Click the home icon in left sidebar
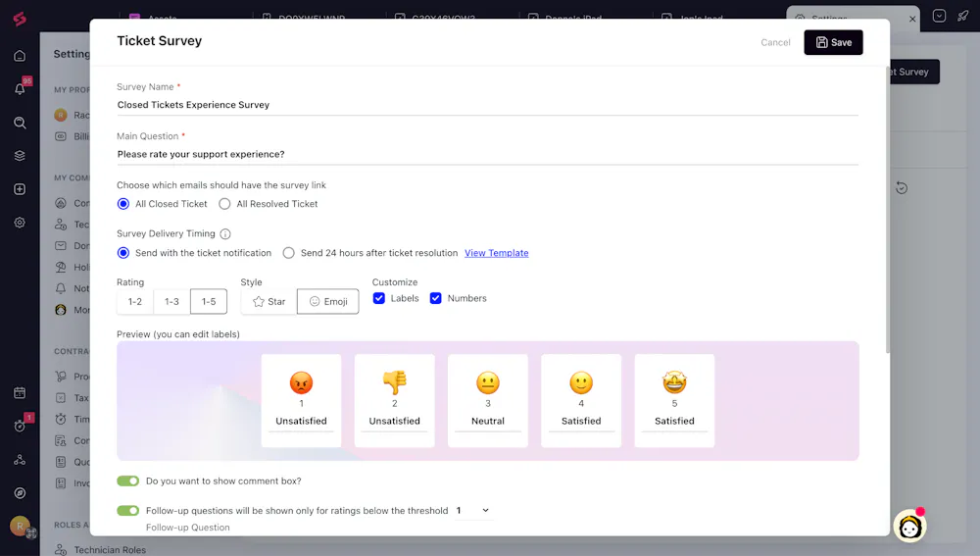 [20, 56]
